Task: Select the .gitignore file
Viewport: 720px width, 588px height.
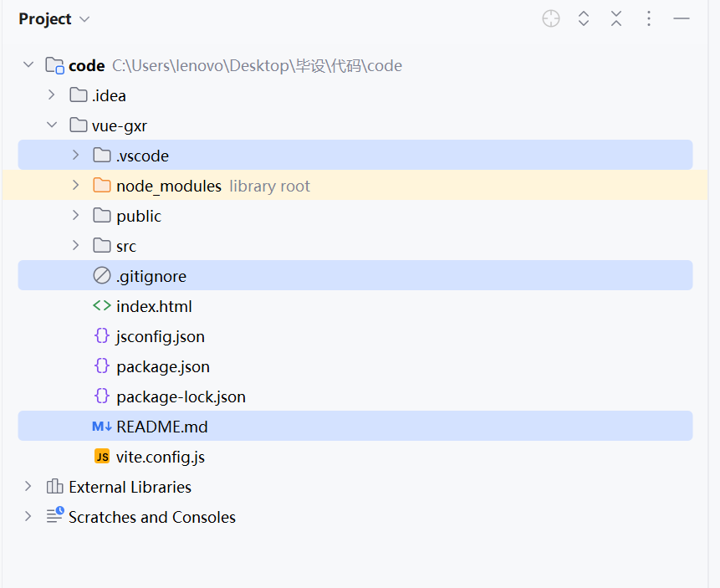Action: pos(151,276)
